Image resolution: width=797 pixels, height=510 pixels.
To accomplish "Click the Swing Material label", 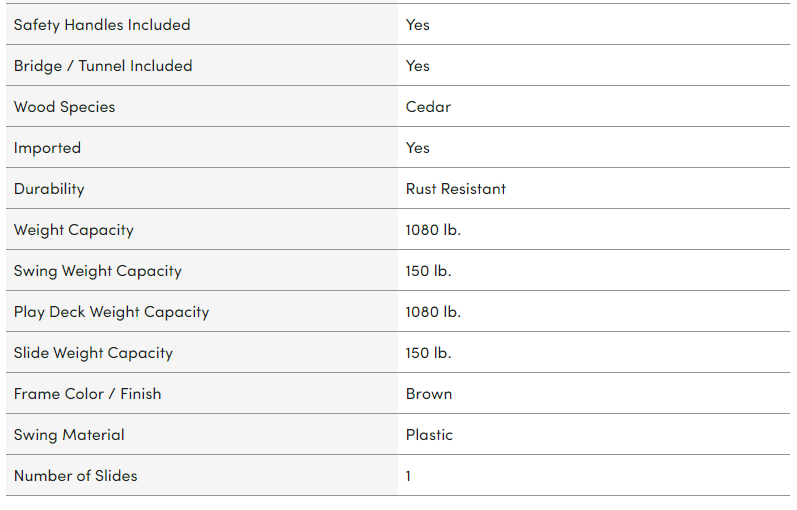I will tap(69, 434).
